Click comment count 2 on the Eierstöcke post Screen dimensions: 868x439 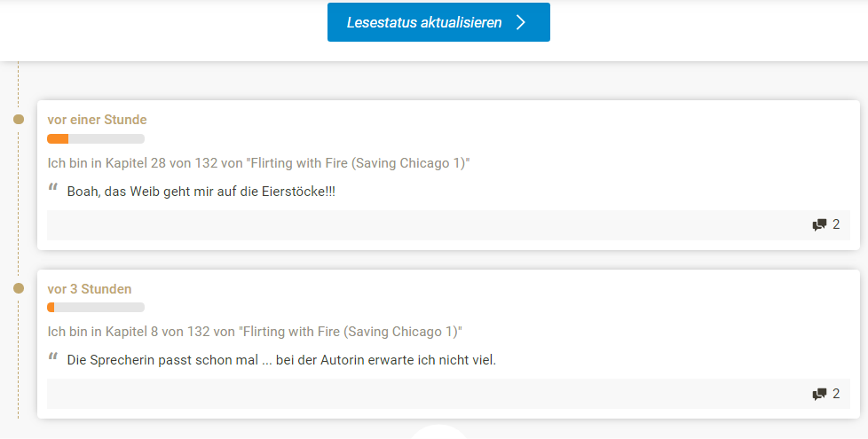click(836, 224)
